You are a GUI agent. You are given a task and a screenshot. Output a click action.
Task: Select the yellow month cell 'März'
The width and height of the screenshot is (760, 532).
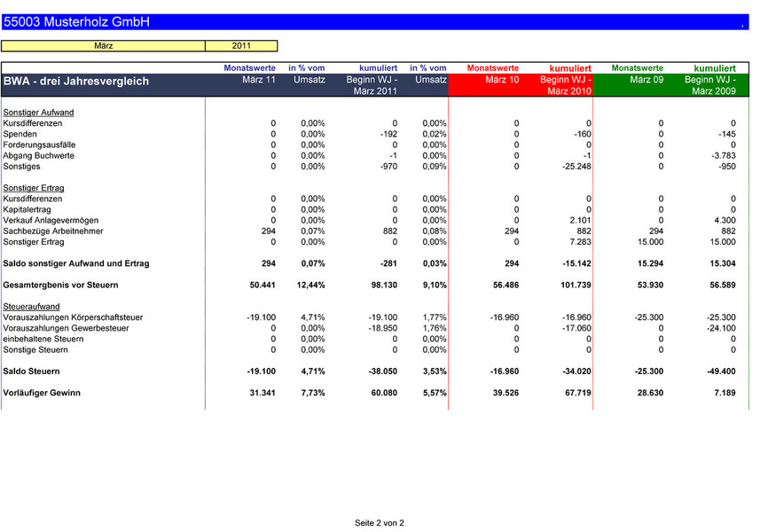[103, 46]
